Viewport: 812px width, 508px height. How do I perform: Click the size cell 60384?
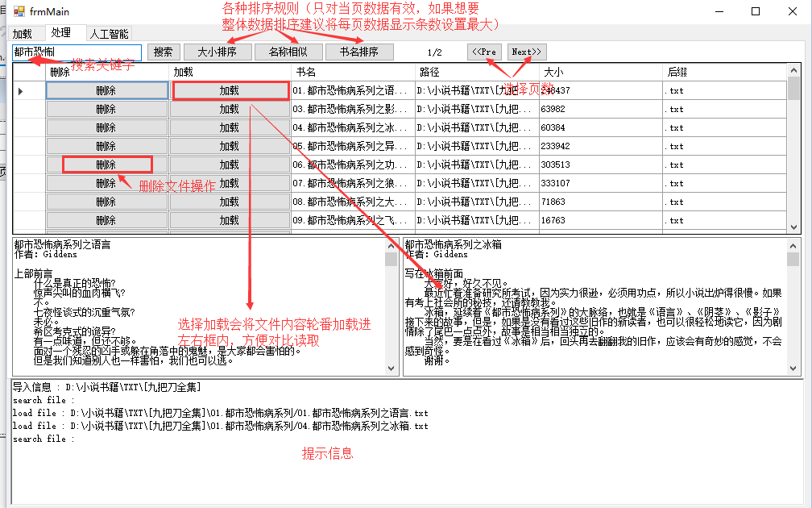coord(599,127)
